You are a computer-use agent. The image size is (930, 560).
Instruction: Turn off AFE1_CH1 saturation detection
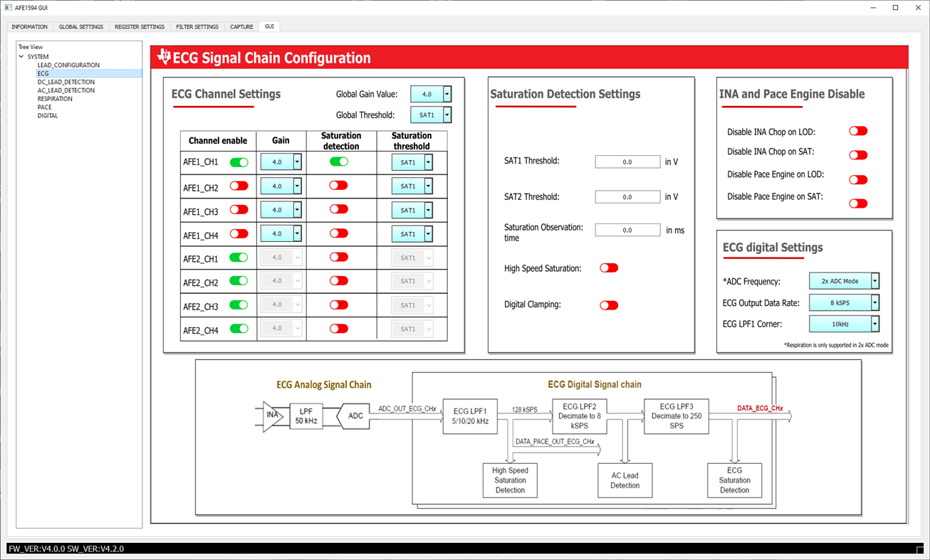[339, 162]
